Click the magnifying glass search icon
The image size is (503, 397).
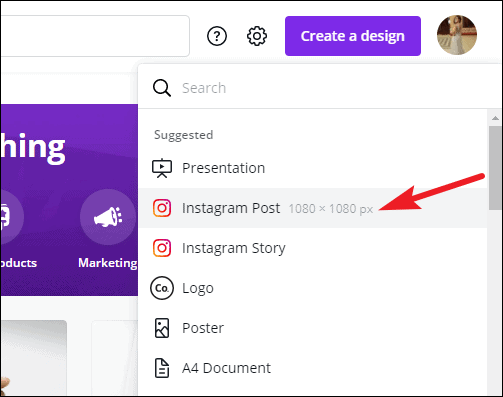click(x=162, y=88)
